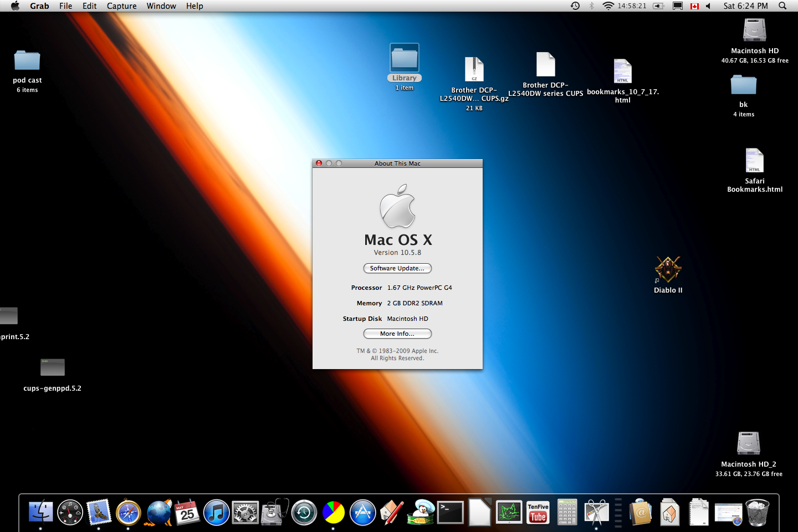This screenshot has height=532, width=798.
Task: Open the green cat monitor app
Action: [x=509, y=512]
